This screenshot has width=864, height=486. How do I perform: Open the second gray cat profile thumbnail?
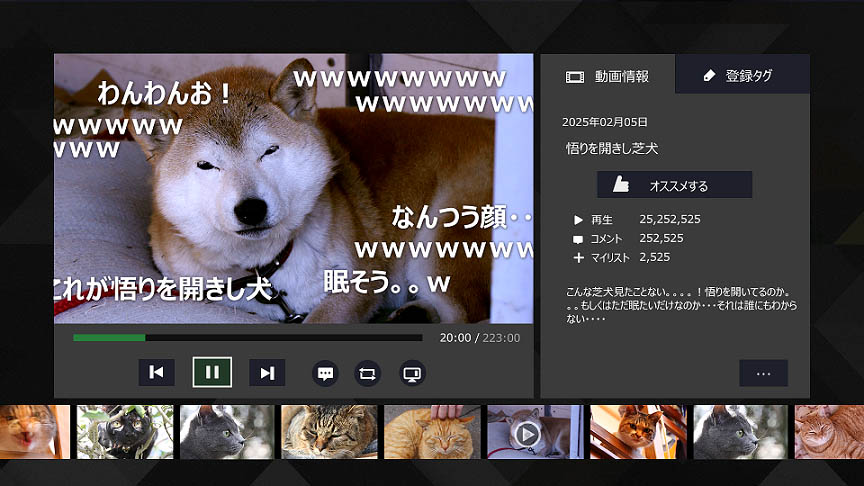(741, 432)
